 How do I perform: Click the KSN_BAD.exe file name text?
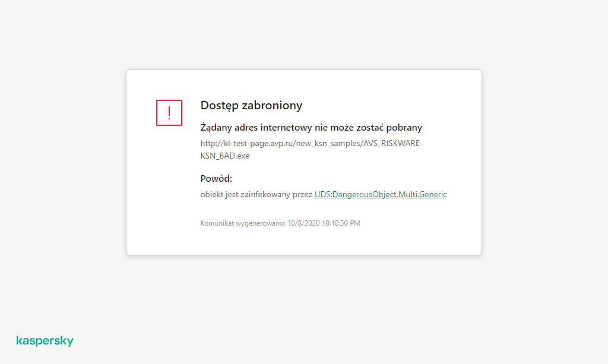coord(225,155)
